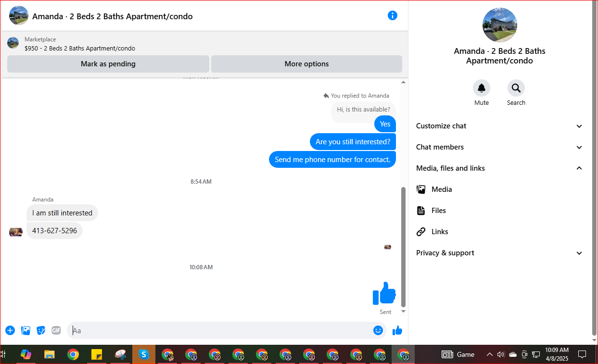Collapse Media, files and links section
This screenshot has width=598, height=364.
tap(499, 168)
